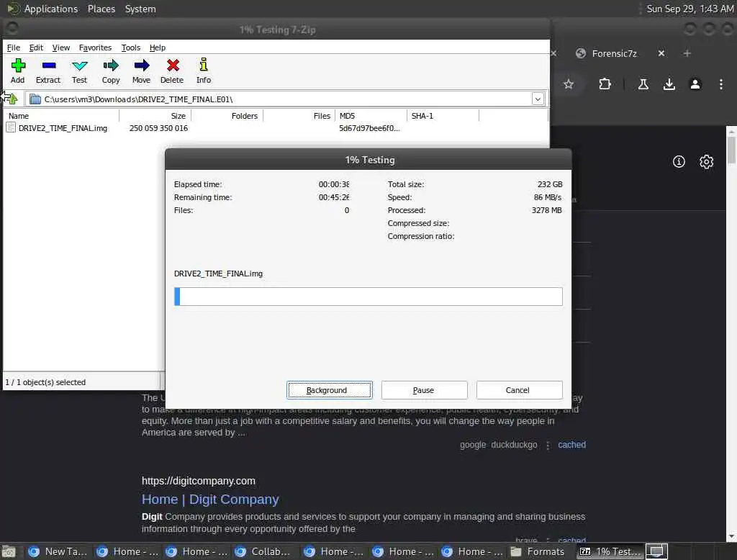The image size is (737, 560).
Task: Click the file size 250 059 350 016
Action: (158, 128)
